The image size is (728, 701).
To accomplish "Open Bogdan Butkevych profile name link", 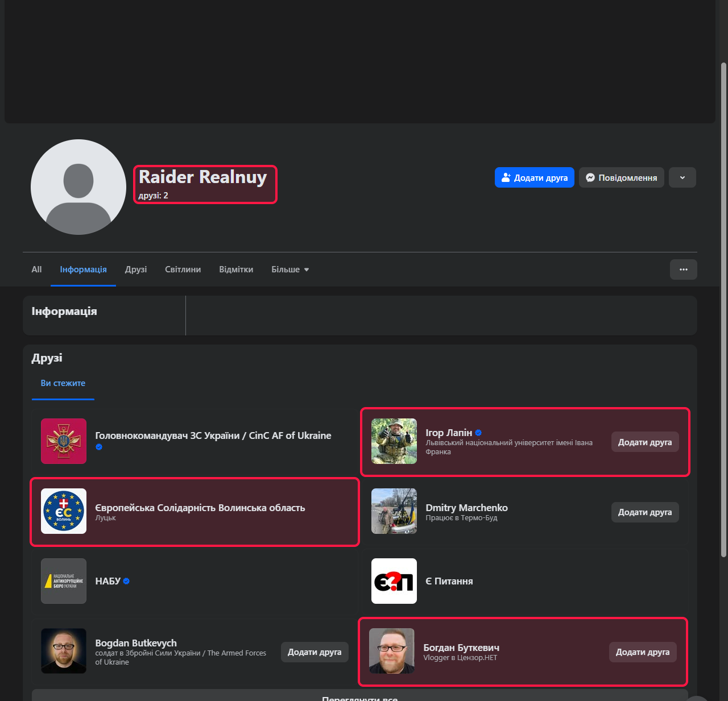I will click(136, 643).
